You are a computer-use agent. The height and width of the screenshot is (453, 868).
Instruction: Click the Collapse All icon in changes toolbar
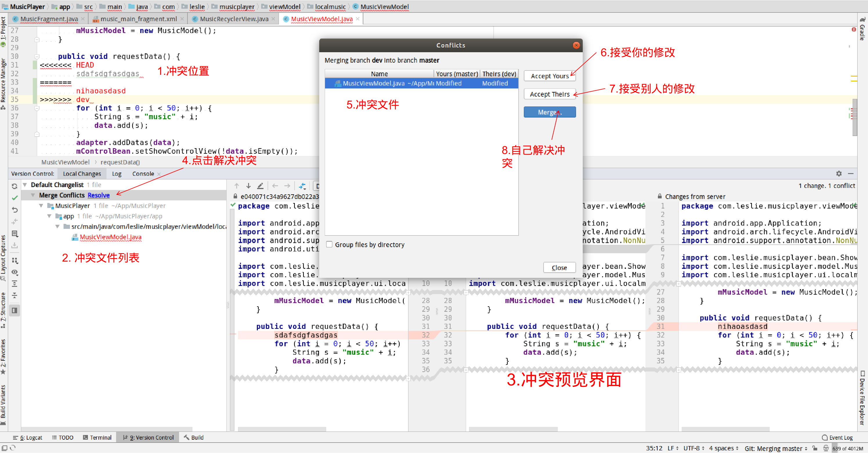(15, 295)
